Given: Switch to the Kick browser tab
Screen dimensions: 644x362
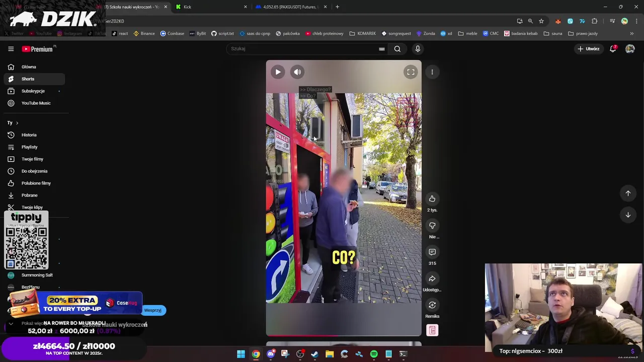Looking at the screenshot, I should 210,7.
